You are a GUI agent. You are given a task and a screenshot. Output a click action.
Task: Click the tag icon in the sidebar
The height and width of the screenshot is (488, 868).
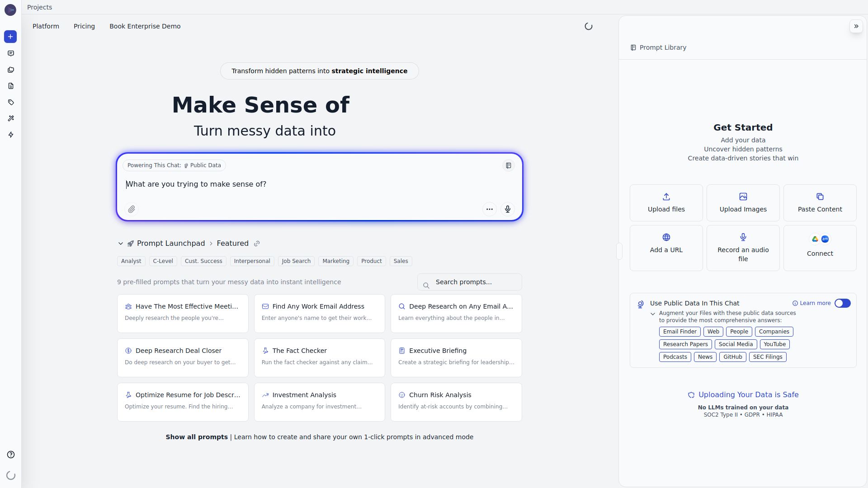coord(10,102)
